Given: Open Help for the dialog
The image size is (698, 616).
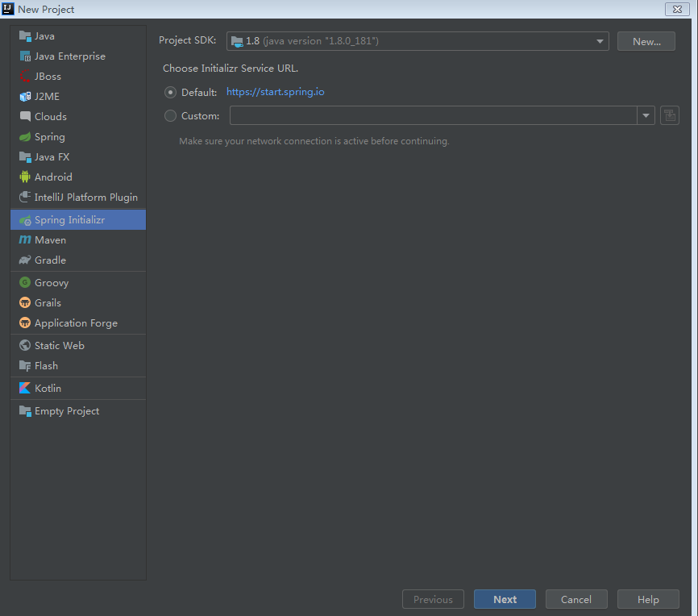Looking at the screenshot, I should pyautogui.click(x=648, y=600).
